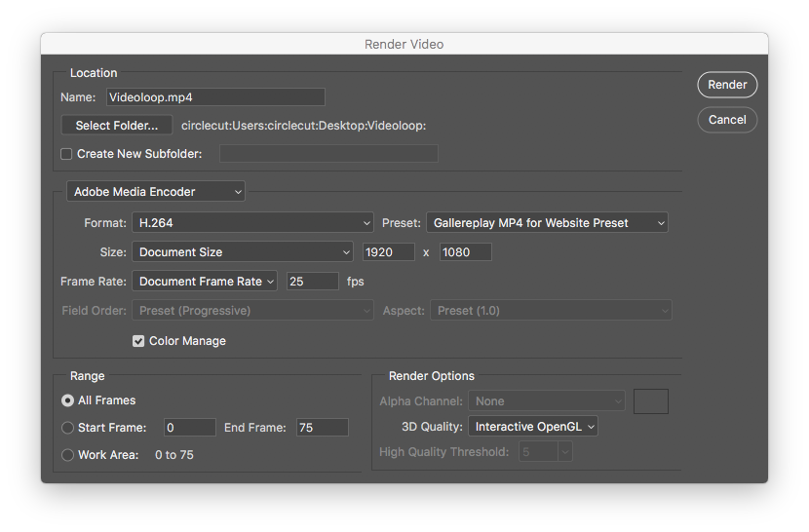
Task: Edit the Start Frame value 0
Action: click(190, 428)
